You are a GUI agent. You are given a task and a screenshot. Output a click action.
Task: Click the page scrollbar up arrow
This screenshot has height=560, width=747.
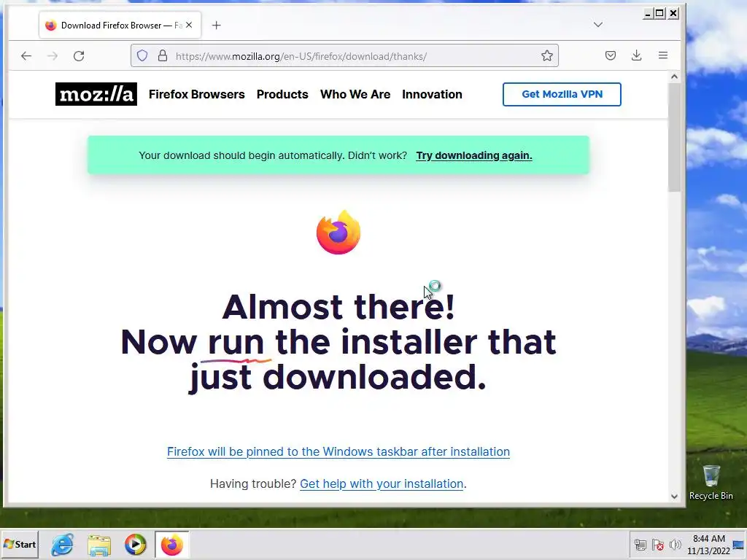[674, 77]
